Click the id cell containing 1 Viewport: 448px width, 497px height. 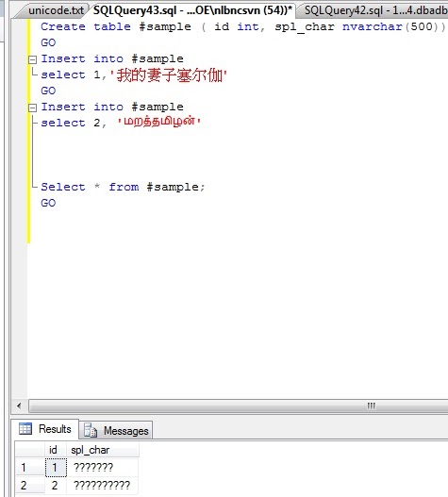click(x=56, y=467)
